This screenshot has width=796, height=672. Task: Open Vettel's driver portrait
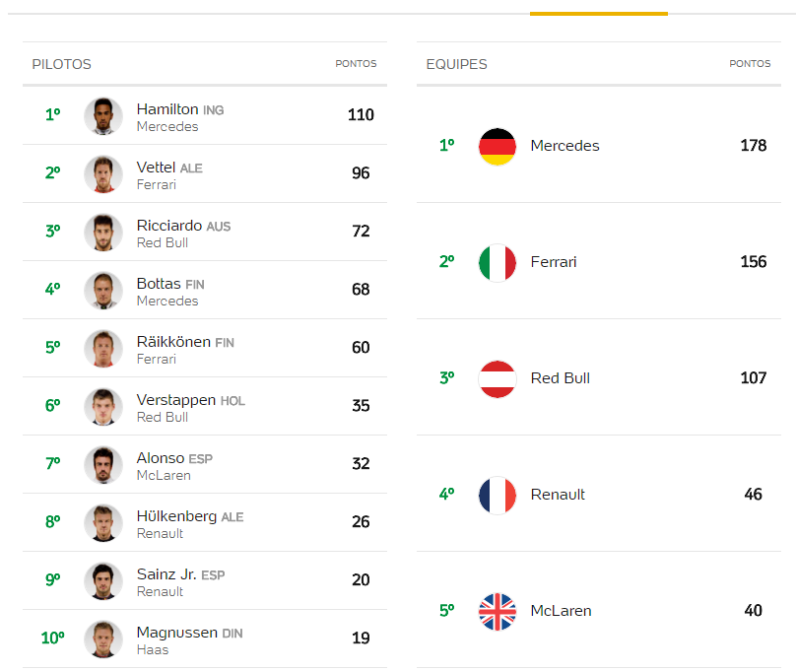pos(103,174)
